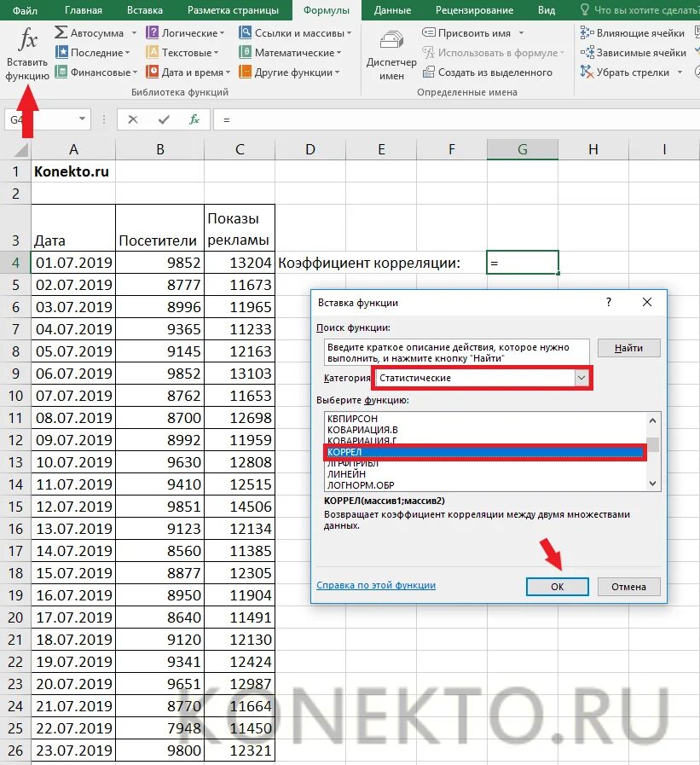Open the Логические functions list
Screen dimensions: 700x765
[185, 32]
